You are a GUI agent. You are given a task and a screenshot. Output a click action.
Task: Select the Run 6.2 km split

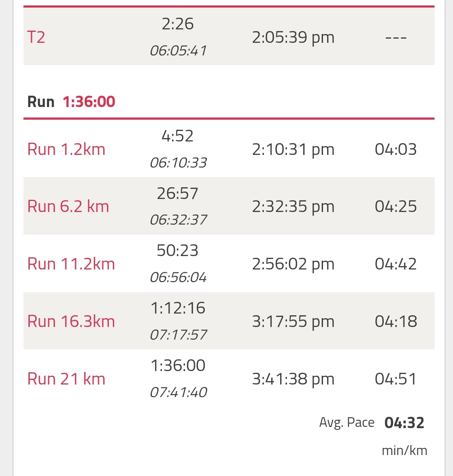68,206
